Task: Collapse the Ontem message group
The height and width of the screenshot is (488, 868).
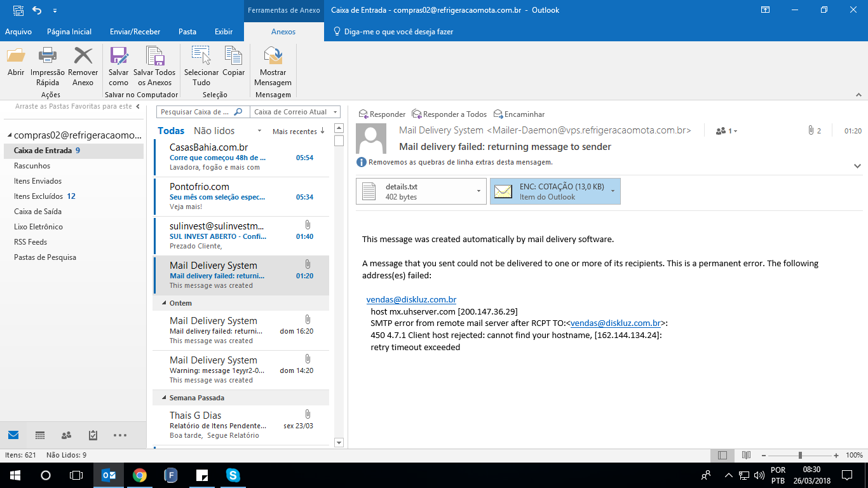Action: [x=164, y=303]
